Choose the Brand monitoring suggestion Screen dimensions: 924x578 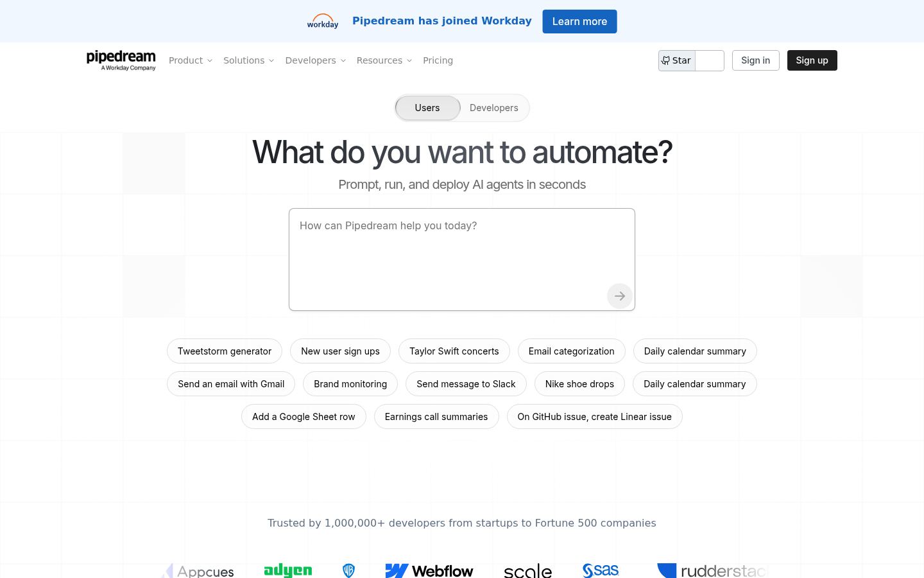pos(350,384)
